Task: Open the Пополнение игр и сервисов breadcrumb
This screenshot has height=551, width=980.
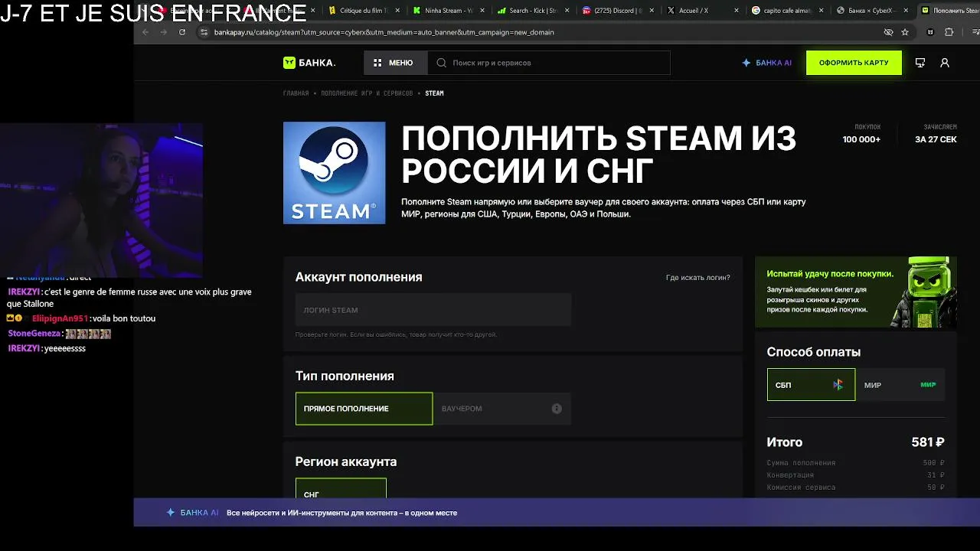Action: point(367,93)
